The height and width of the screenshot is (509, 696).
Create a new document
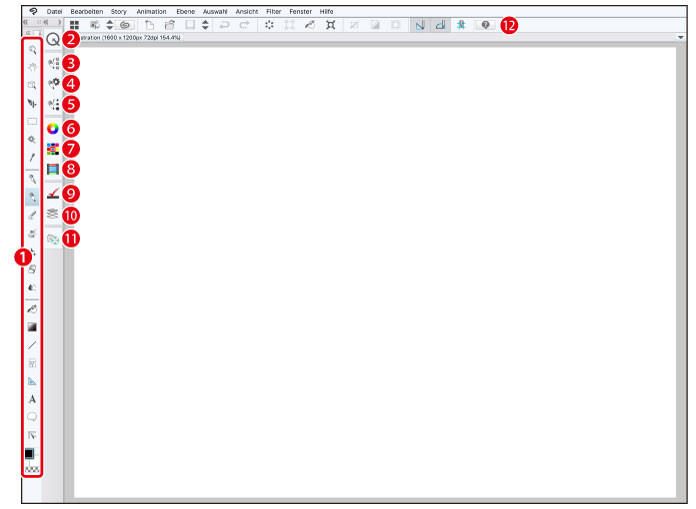(150, 25)
